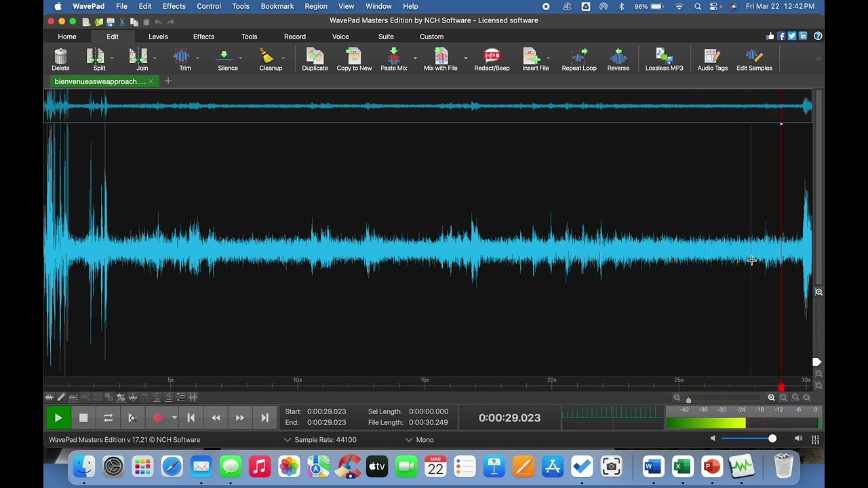The height and width of the screenshot is (488, 868).
Task: Click the Redact/Beep tool
Action: coord(492,59)
